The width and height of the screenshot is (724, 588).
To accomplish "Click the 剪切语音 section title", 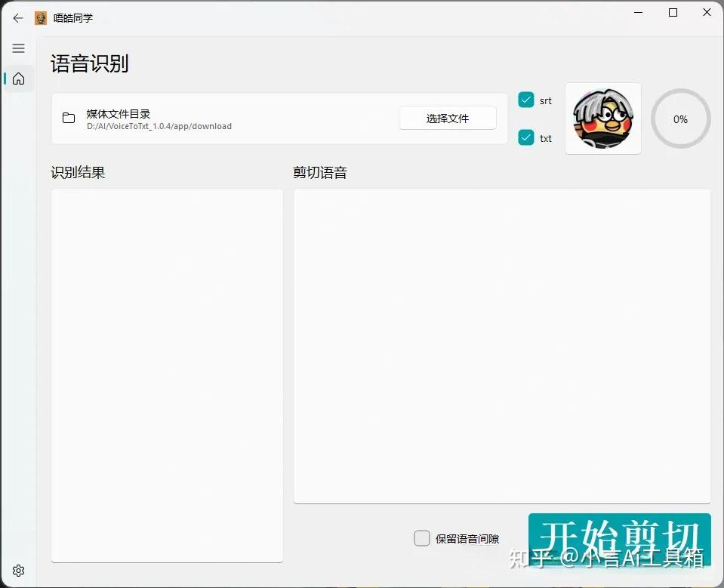I will pyautogui.click(x=320, y=172).
